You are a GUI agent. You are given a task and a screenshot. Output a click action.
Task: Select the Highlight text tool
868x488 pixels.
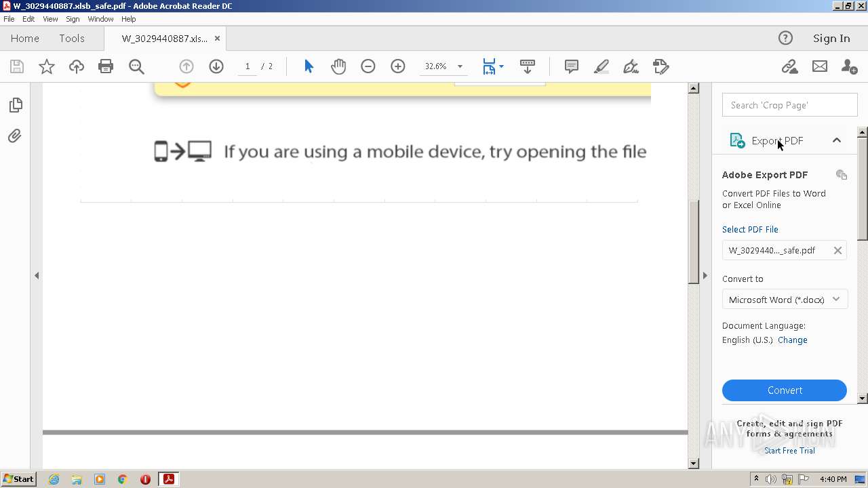pos(601,66)
